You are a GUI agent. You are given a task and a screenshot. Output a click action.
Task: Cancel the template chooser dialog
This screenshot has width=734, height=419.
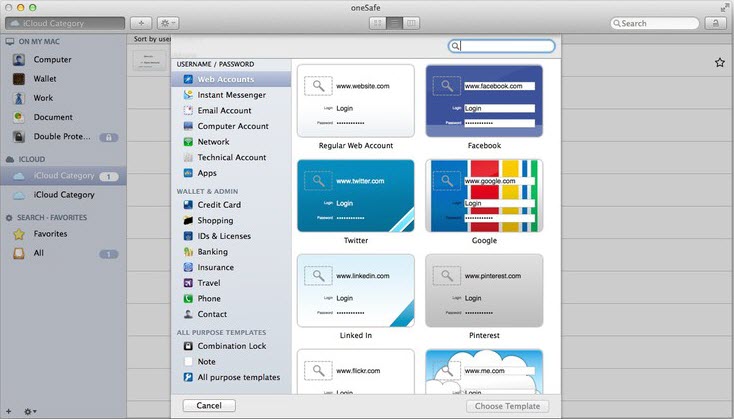pos(209,405)
